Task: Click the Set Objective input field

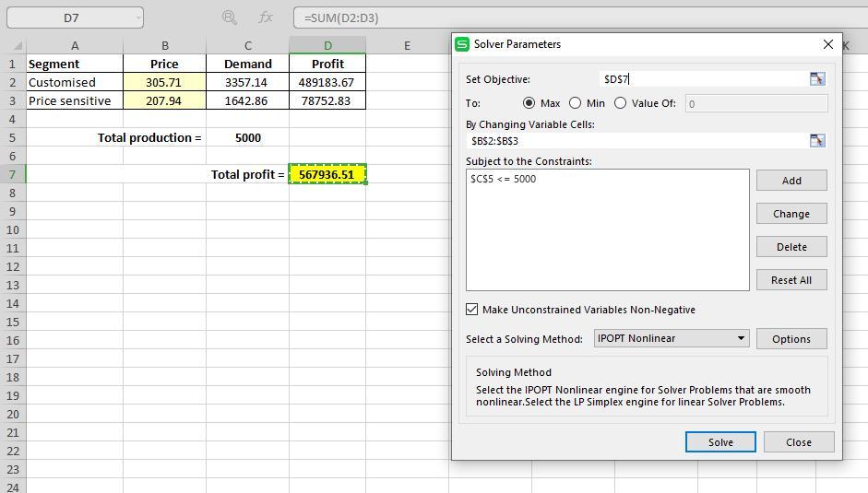Action: click(x=703, y=79)
